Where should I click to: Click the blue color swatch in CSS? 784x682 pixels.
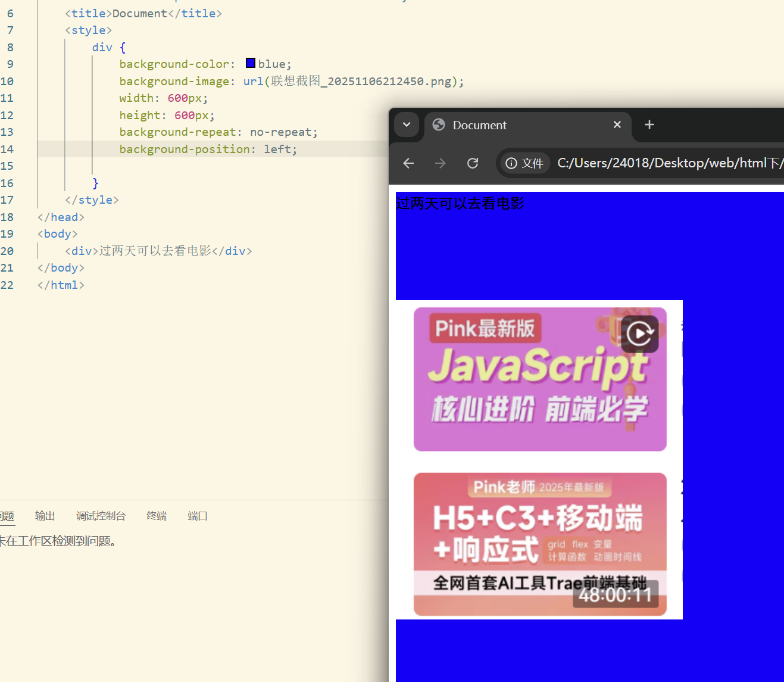coord(251,63)
